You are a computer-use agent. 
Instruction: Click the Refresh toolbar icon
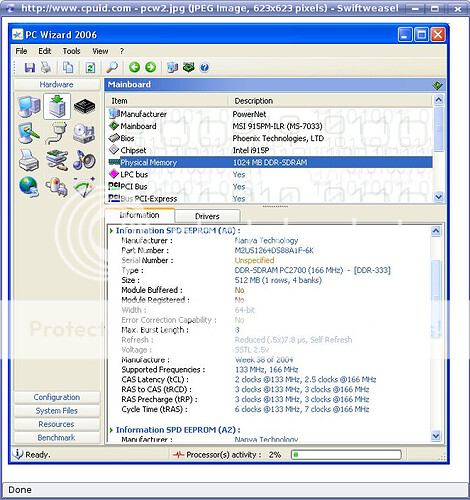(x=90, y=68)
